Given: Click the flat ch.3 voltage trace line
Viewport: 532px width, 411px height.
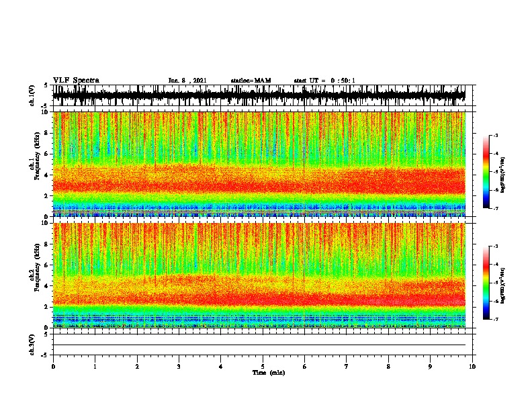Looking at the screenshot, I should [259, 345].
